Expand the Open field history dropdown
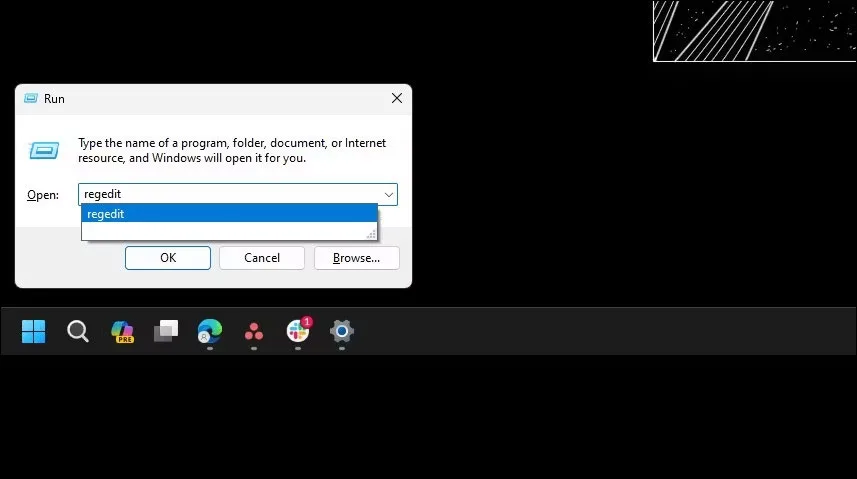Image resolution: width=857 pixels, height=479 pixels. [x=389, y=195]
